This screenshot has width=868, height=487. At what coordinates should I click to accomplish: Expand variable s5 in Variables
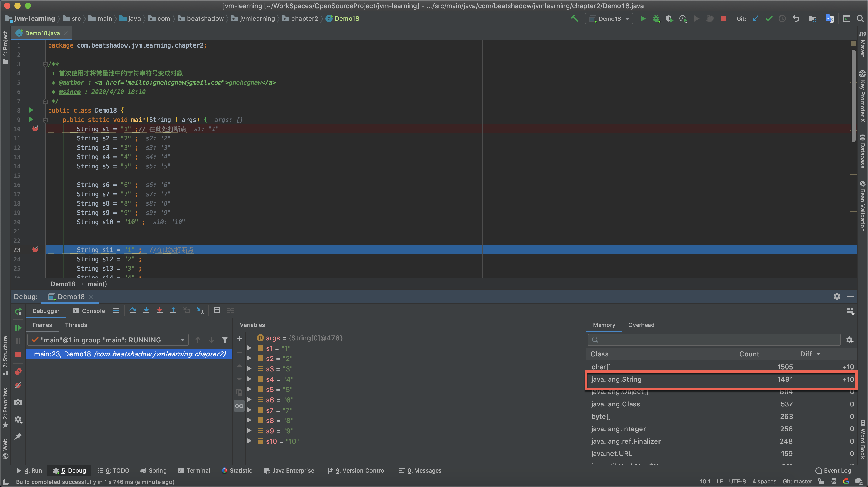tap(249, 389)
